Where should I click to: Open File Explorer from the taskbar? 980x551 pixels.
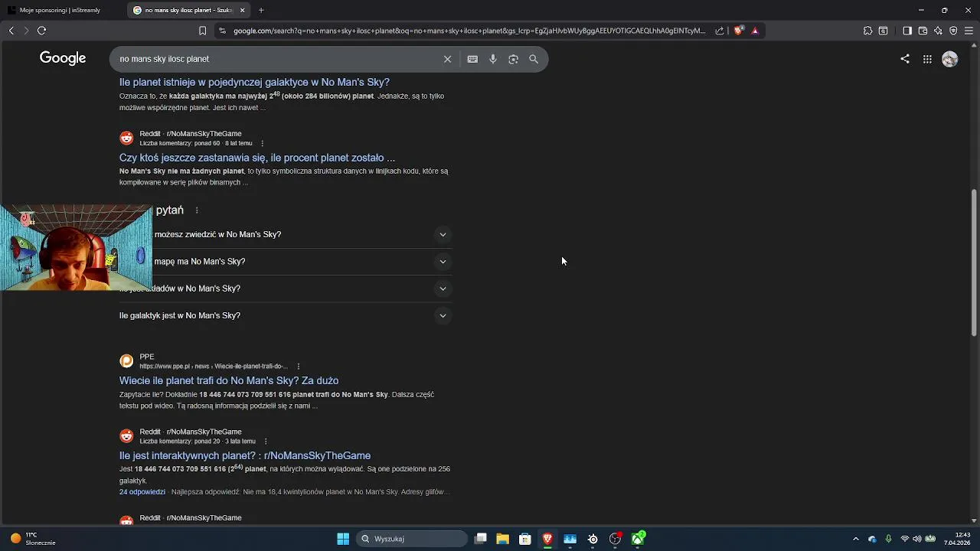(502, 539)
